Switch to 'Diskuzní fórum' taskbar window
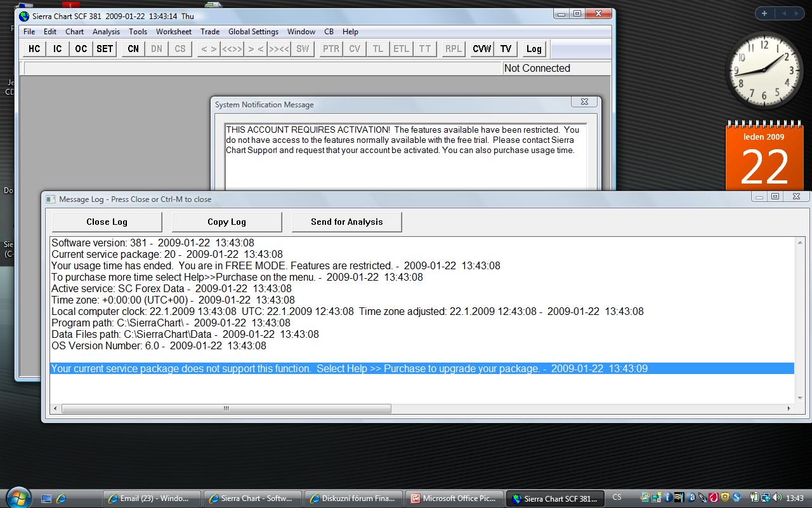 [x=354, y=498]
